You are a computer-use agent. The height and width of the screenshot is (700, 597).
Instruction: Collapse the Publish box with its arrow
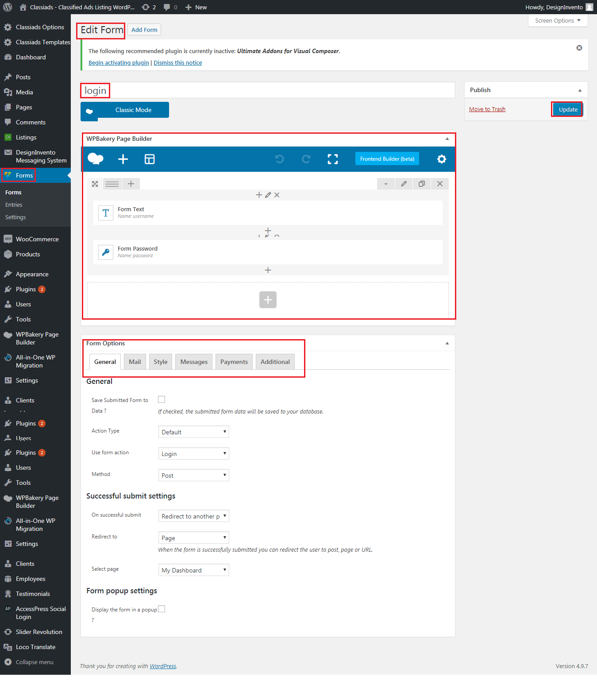click(x=580, y=90)
